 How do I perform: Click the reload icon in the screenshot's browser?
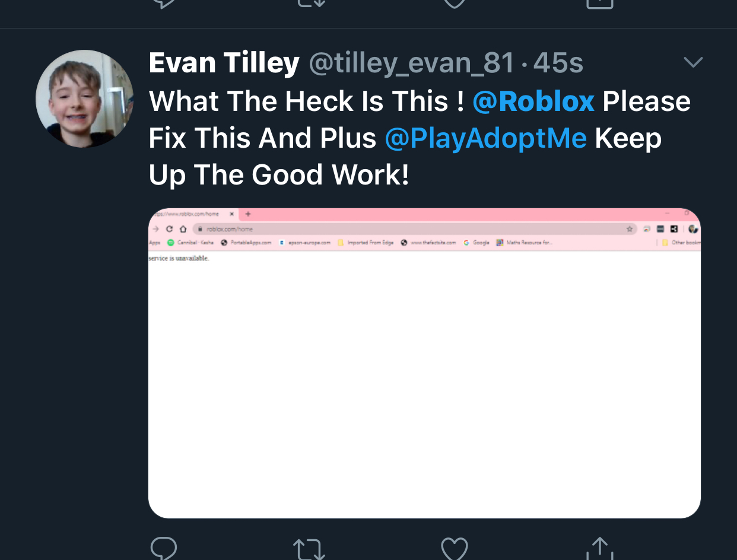(x=169, y=229)
